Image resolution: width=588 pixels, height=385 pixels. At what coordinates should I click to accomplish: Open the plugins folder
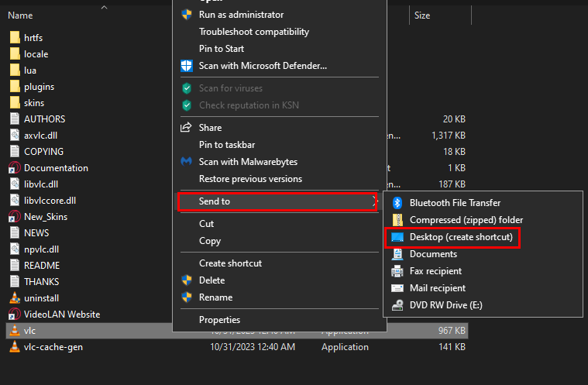coord(39,87)
